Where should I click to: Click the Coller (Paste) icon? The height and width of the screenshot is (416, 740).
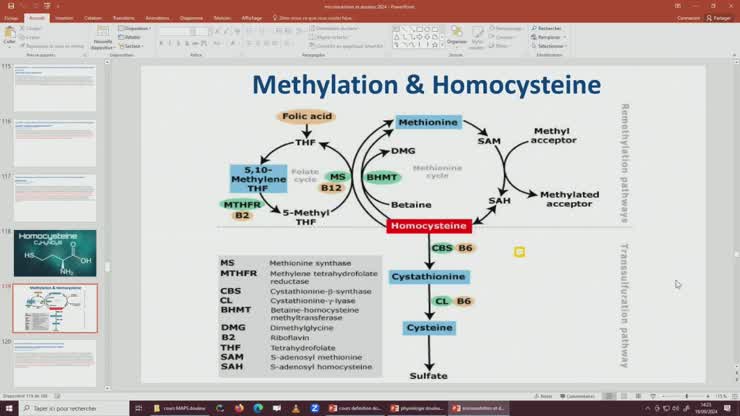[10, 33]
